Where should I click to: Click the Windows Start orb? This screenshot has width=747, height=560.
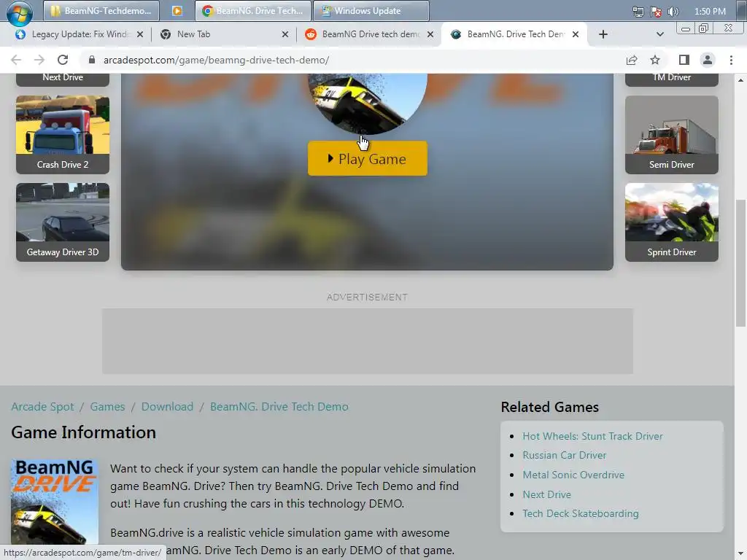(x=19, y=12)
